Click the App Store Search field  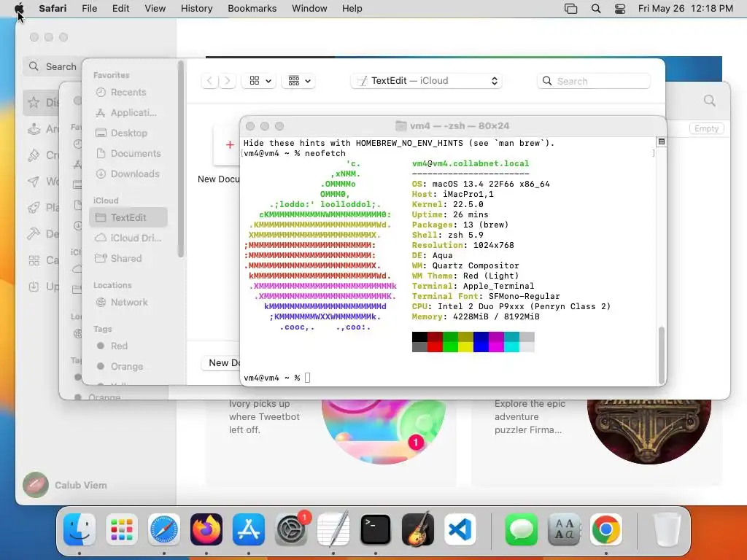(x=53, y=66)
